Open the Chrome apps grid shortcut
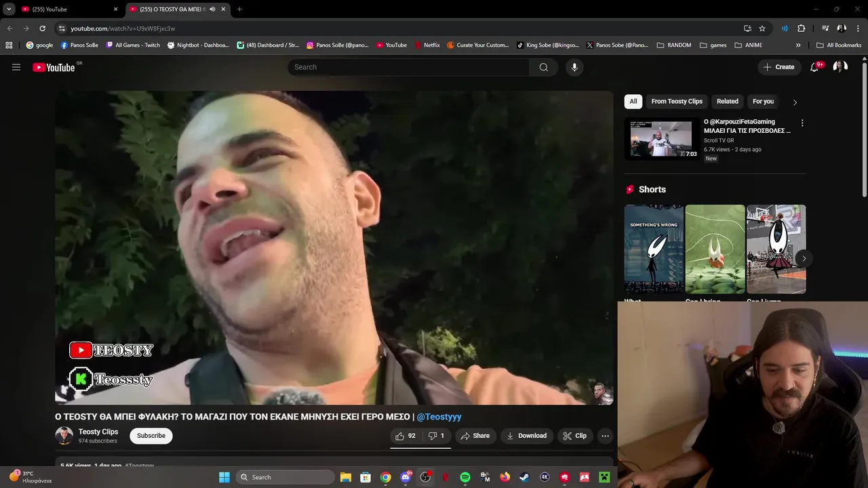868x488 pixels. 9,45
